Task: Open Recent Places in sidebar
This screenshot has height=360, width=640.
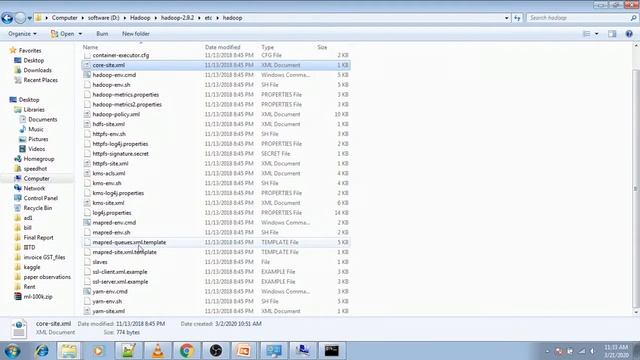Action: tap(40, 80)
